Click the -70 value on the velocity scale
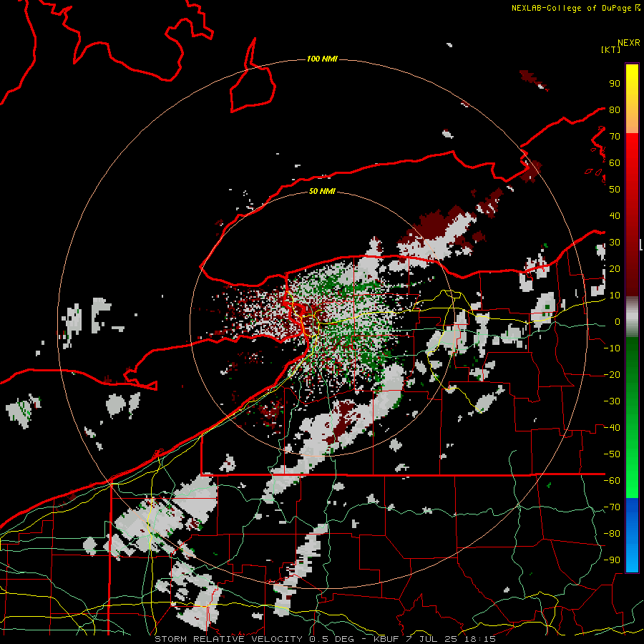644x644 pixels. click(x=612, y=507)
